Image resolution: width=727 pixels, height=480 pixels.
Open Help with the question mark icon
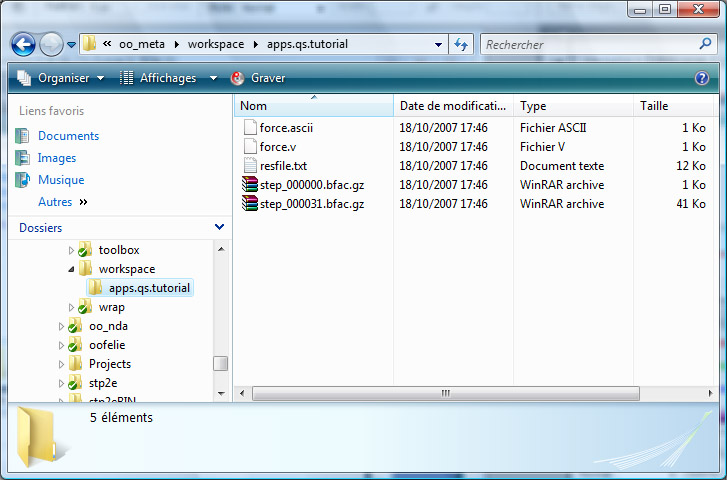(702, 78)
